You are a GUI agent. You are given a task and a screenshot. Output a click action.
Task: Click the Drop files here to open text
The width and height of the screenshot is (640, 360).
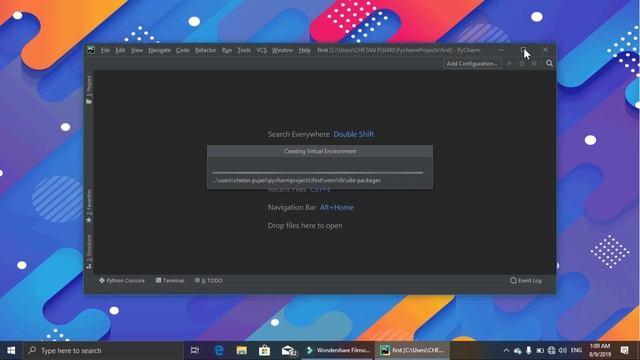click(x=305, y=226)
